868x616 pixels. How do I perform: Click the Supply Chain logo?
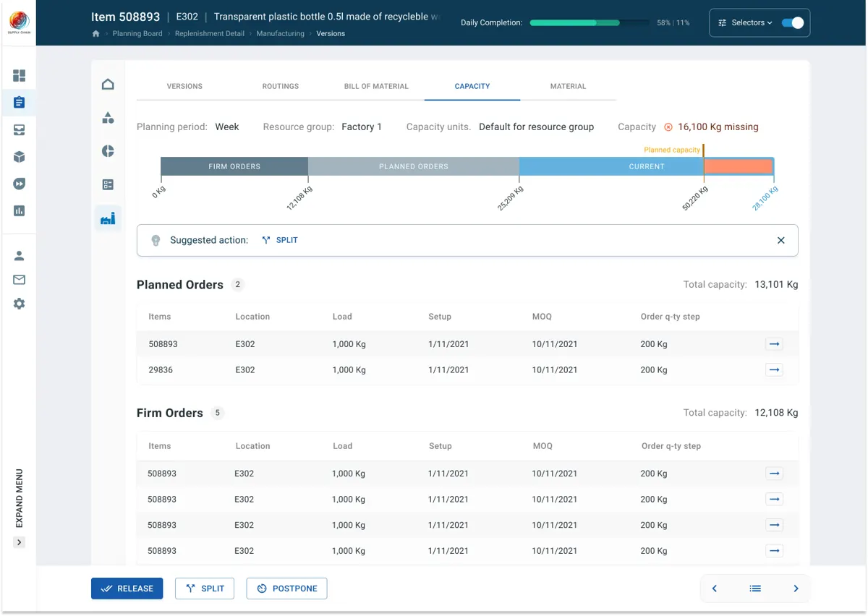pyautogui.click(x=19, y=22)
